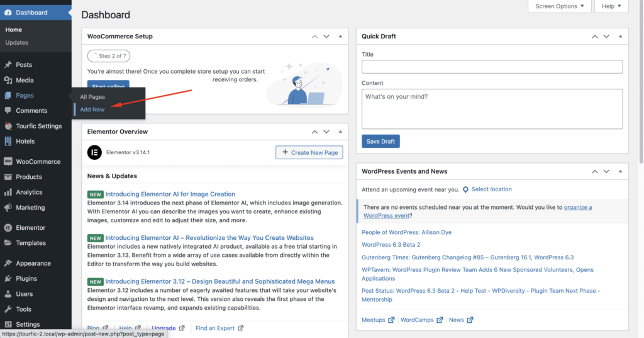This screenshot has height=338, width=644.
Task: Click the Tools wrench icon
Action: pos(8,309)
